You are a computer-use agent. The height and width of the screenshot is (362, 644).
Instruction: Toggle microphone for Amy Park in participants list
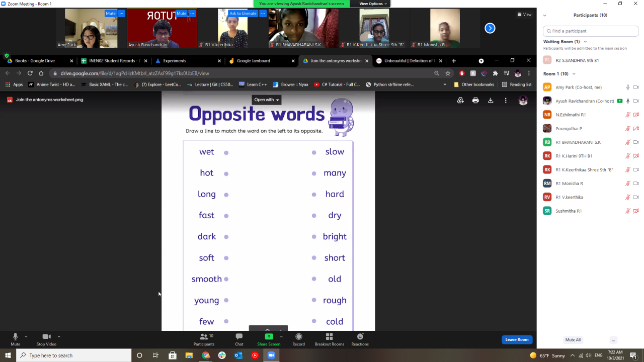[x=628, y=87]
